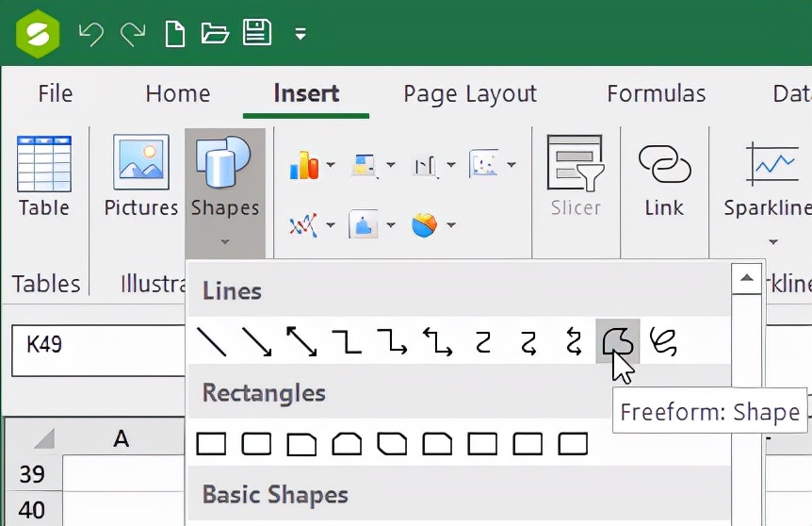The width and height of the screenshot is (812, 526).
Task: Collapse the Shapes dropdown button
Action: 224,189
